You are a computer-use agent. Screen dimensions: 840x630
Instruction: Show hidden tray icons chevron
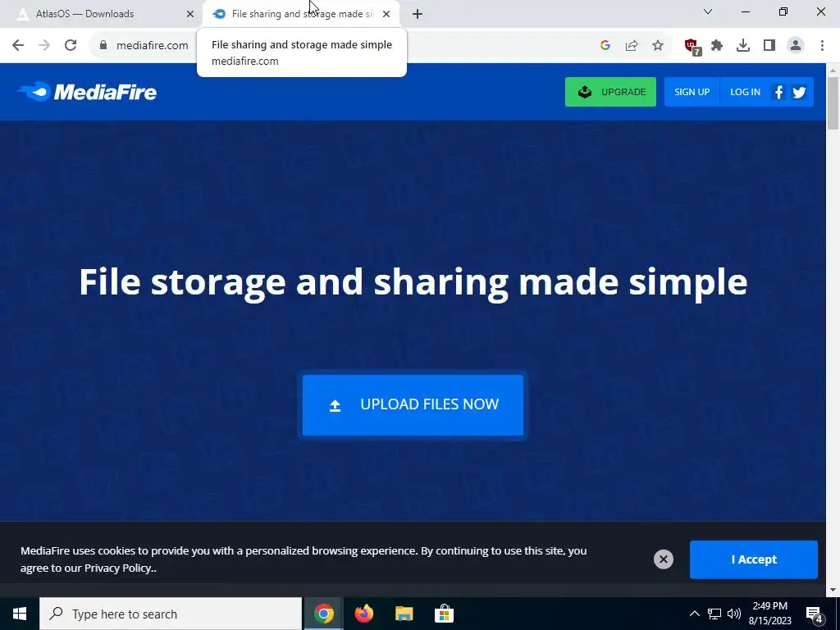click(x=694, y=614)
